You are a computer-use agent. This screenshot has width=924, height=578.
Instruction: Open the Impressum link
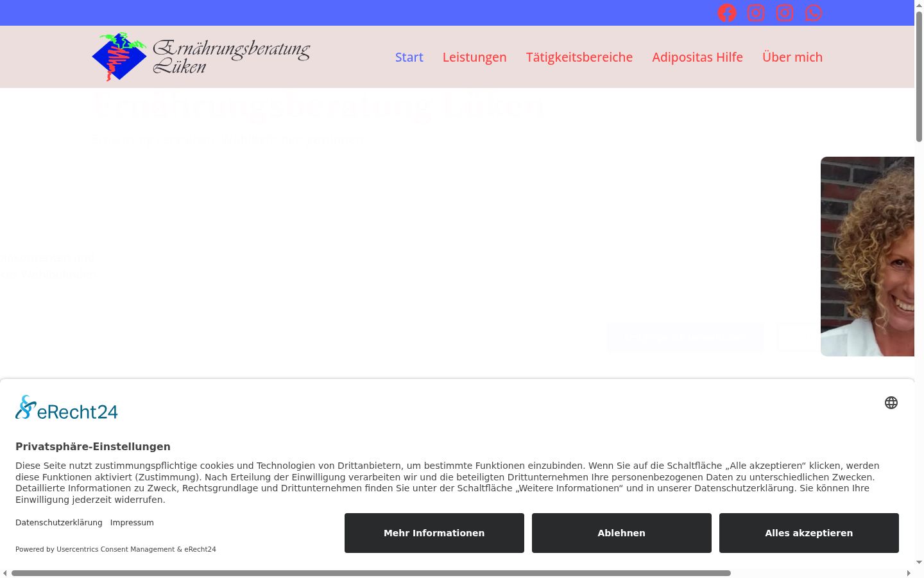click(132, 523)
